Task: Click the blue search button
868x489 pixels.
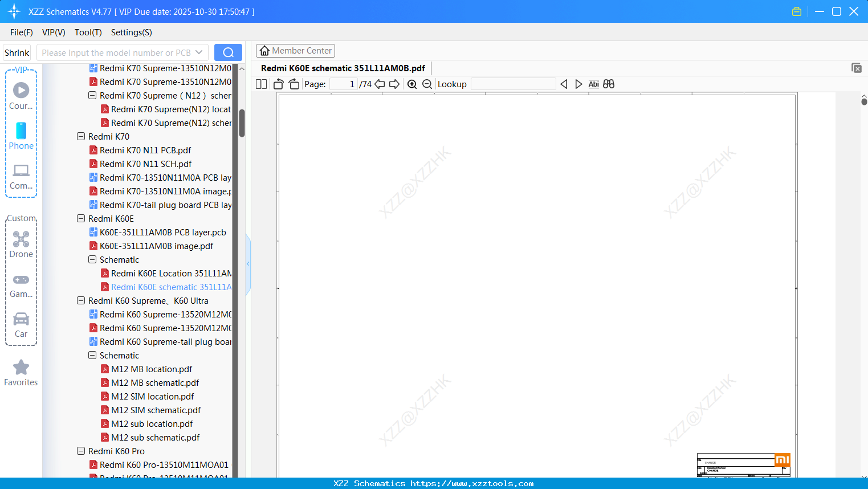Action: tap(228, 52)
